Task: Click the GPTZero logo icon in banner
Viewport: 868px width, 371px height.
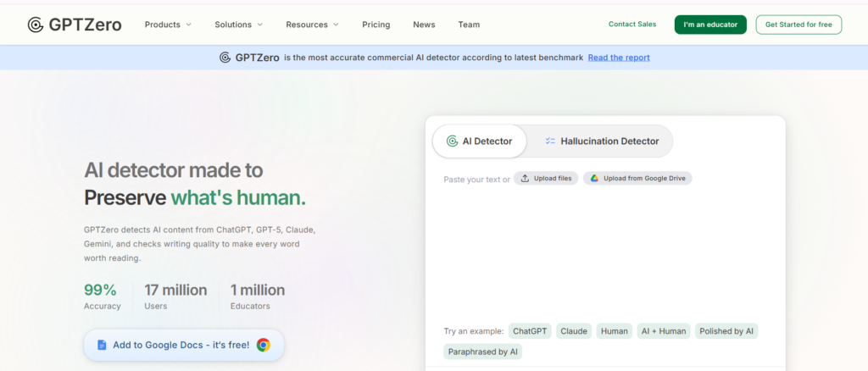Action: click(x=225, y=58)
